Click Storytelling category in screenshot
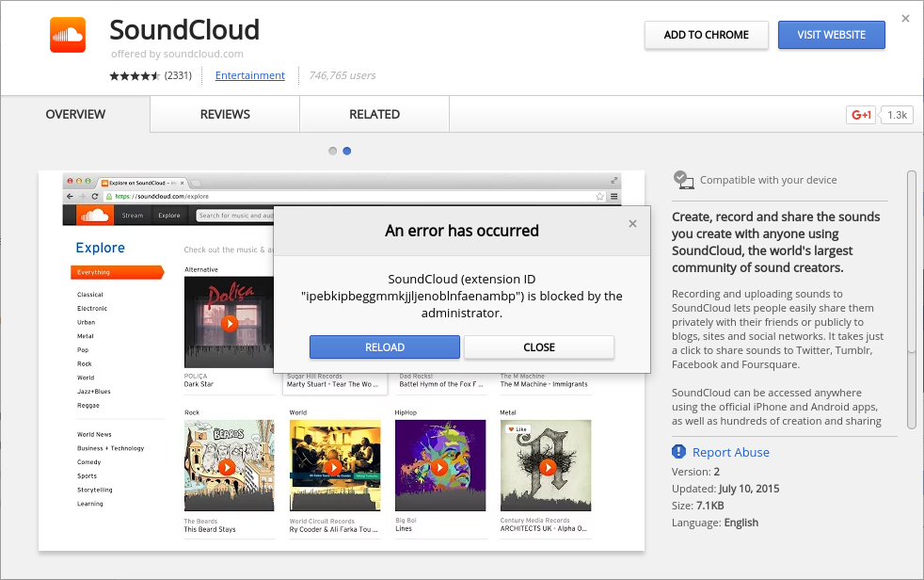Screen dimensions: 924x580 (x=94, y=490)
